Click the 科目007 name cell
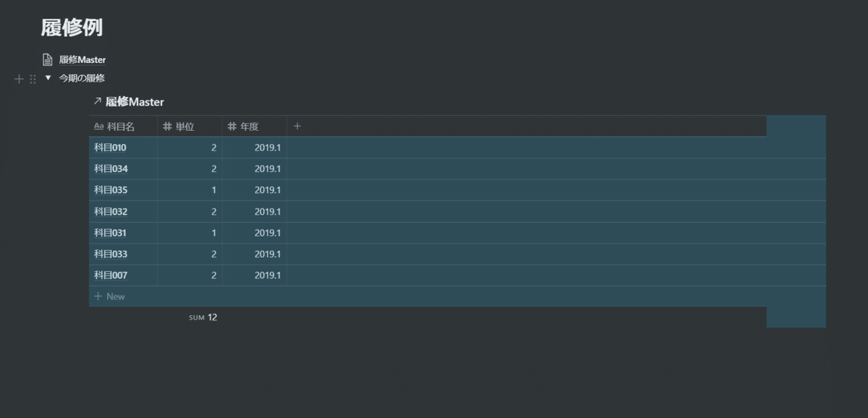 [x=111, y=276]
